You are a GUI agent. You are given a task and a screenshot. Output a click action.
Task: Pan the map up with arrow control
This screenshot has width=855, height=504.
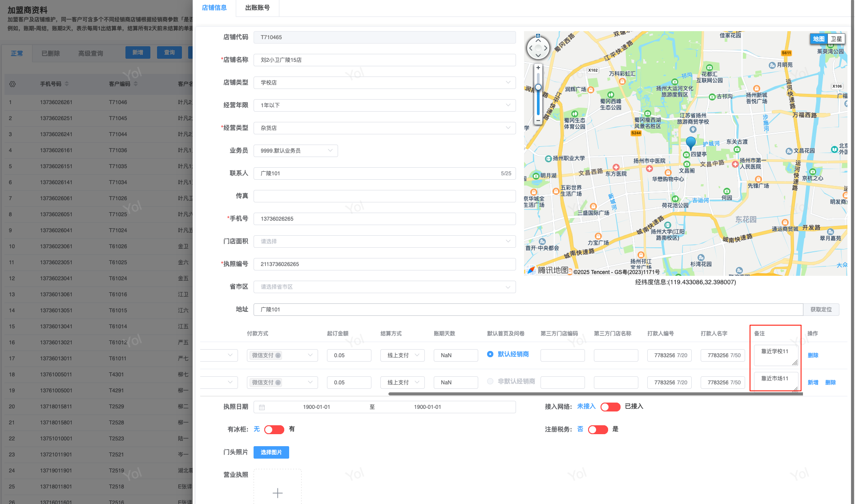(538, 40)
